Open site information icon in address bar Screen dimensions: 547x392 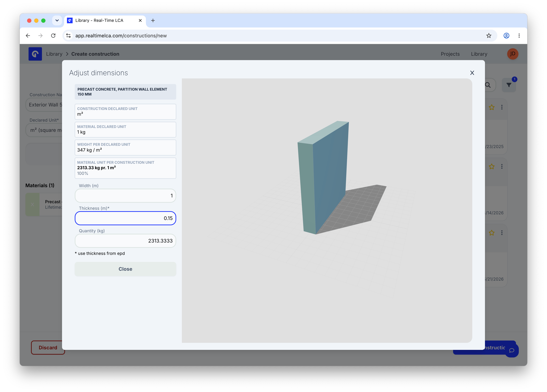point(69,36)
